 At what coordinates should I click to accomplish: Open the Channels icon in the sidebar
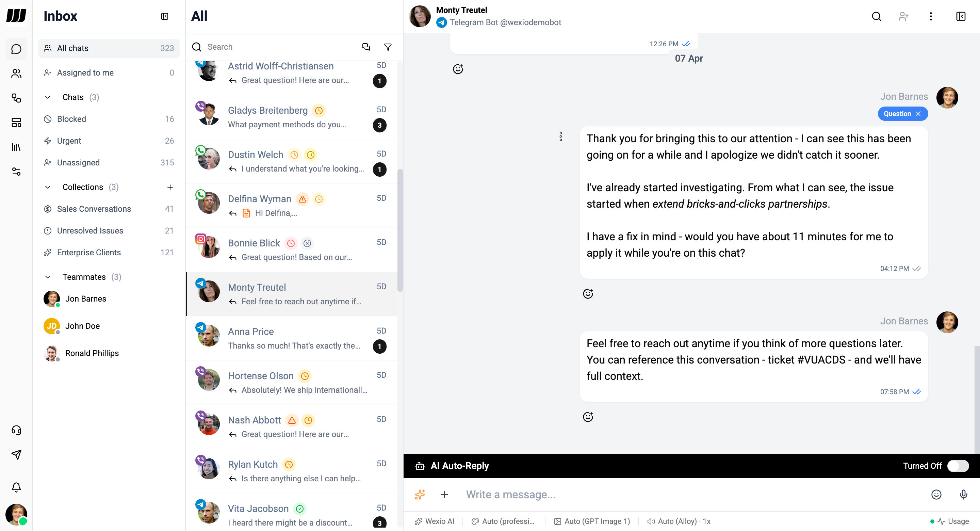(x=16, y=98)
